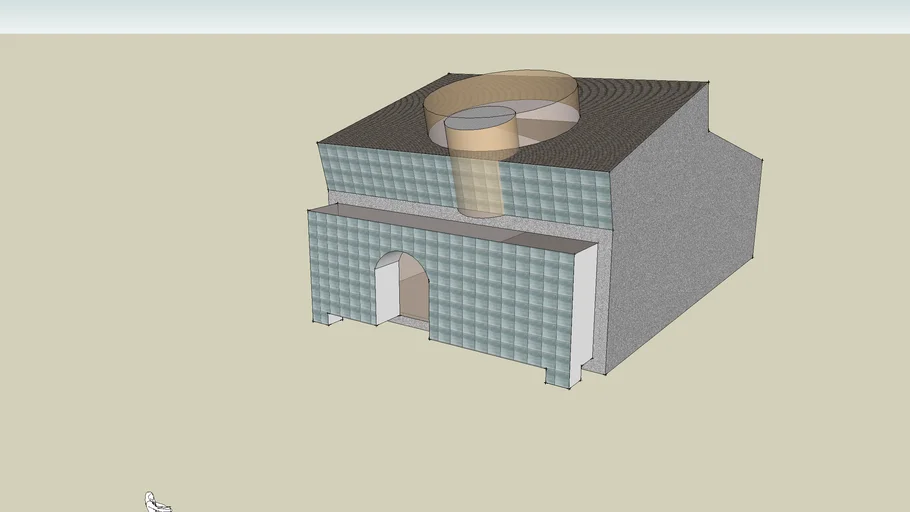
Task: Select the translucent cylinder shaft over tiles
Action: 480,185
